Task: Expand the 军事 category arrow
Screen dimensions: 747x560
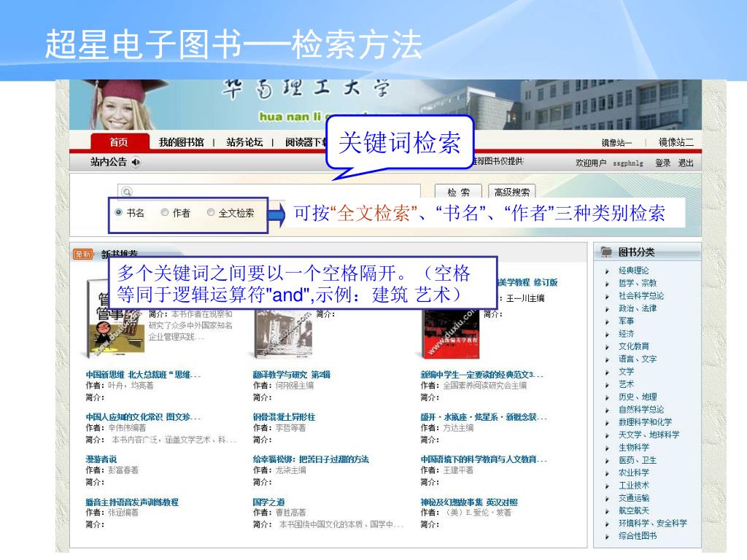Action: 607,322
